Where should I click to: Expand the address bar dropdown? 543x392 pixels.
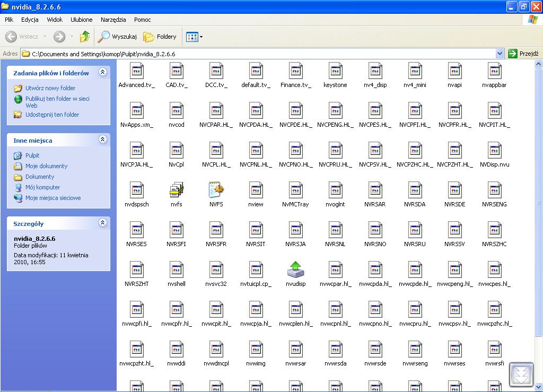click(x=500, y=54)
